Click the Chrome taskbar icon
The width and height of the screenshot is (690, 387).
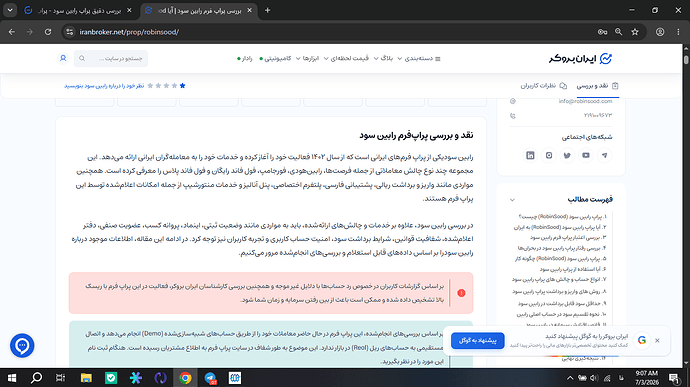coord(185,378)
